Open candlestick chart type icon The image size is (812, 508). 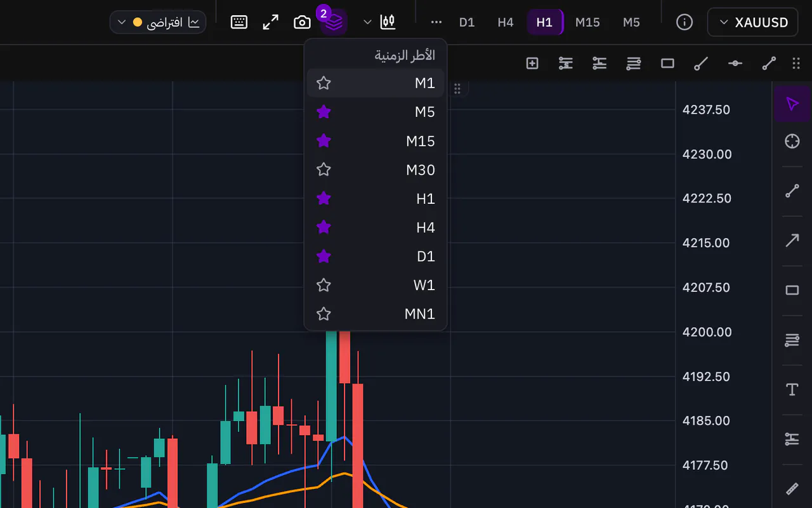click(388, 22)
